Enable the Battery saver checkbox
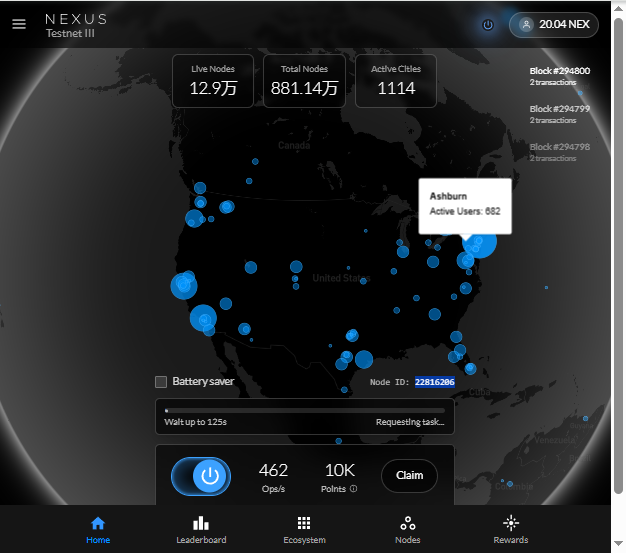This screenshot has height=553, width=626. 161,382
